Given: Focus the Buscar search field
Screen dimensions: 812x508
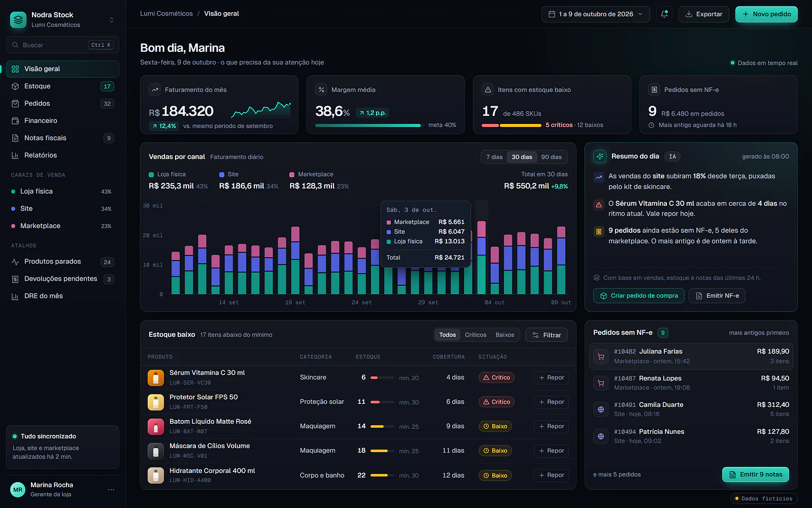Looking at the screenshot, I should click(62, 45).
